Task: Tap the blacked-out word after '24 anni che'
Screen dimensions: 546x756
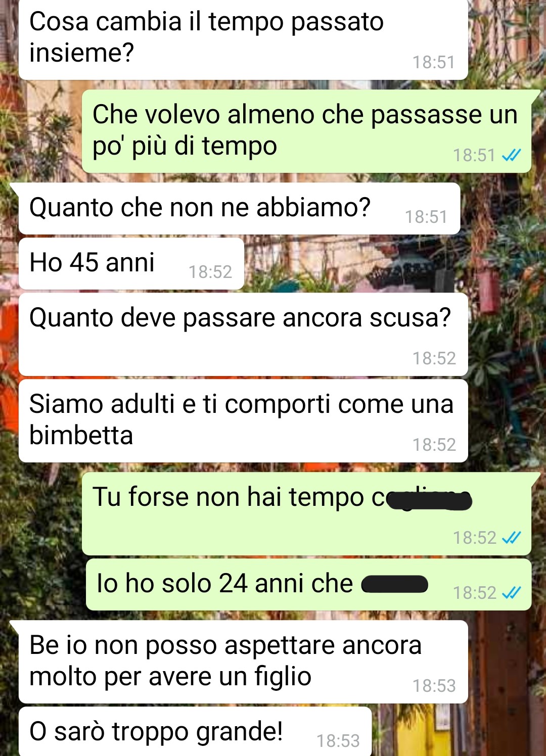Action: point(395,585)
